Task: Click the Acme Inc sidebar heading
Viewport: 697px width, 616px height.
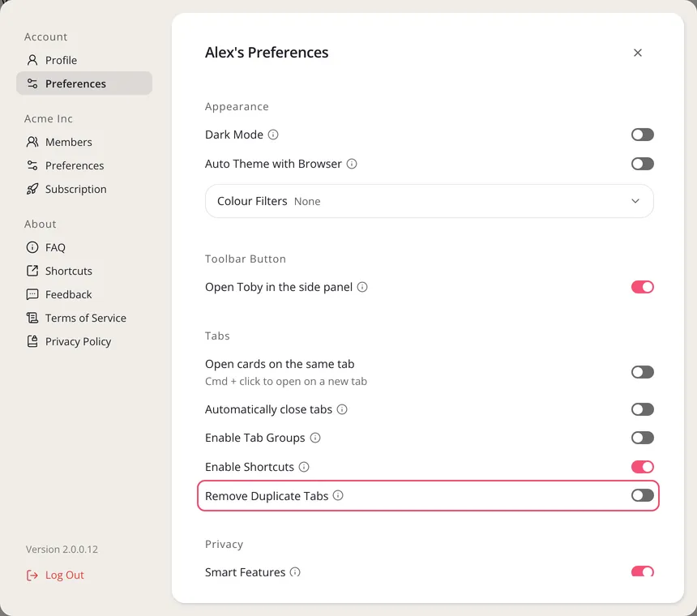Action: pos(49,118)
